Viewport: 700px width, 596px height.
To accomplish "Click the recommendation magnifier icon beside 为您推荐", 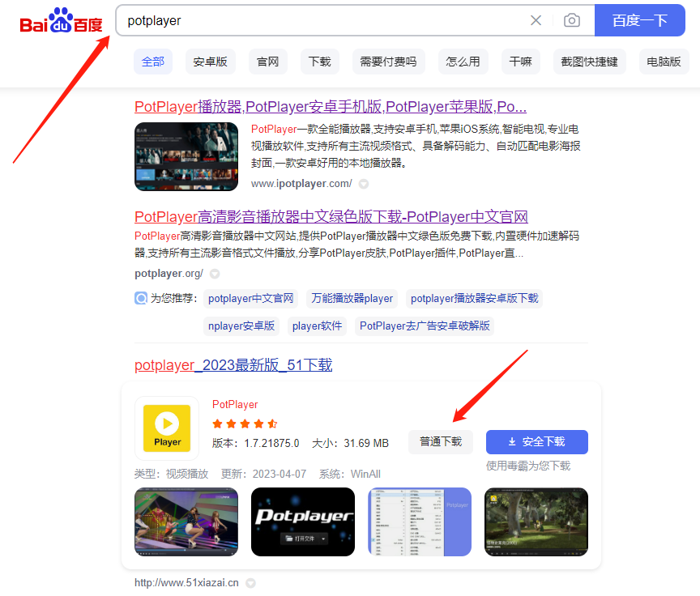I will (x=142, y=298).
